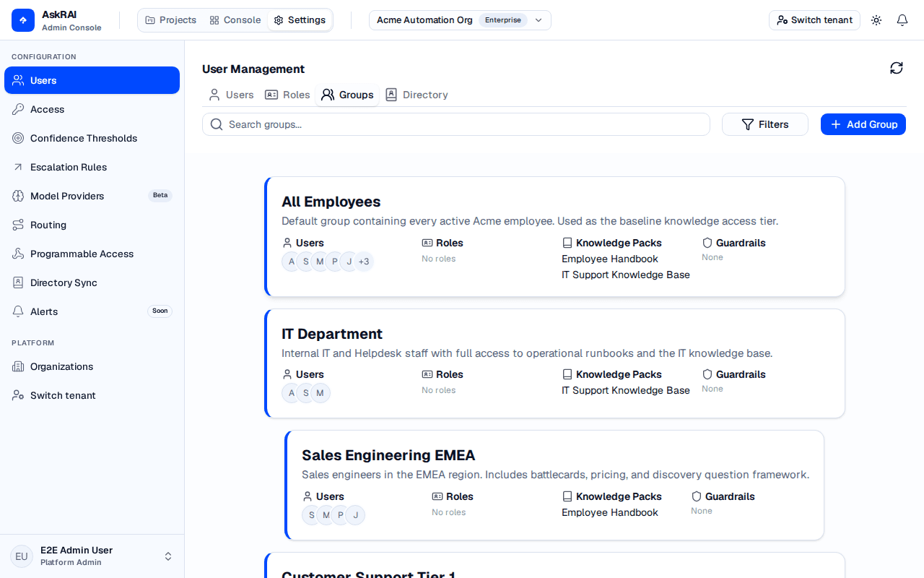
Task: Click the key icon beside Access
Action: 18,109
